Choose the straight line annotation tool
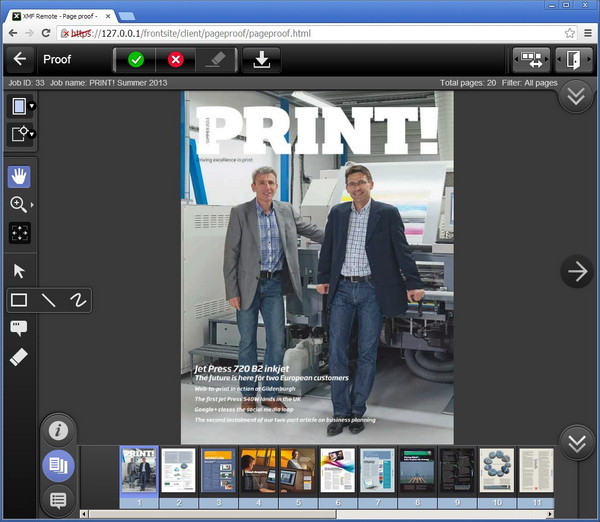600x522 pixels. (48, 300)
